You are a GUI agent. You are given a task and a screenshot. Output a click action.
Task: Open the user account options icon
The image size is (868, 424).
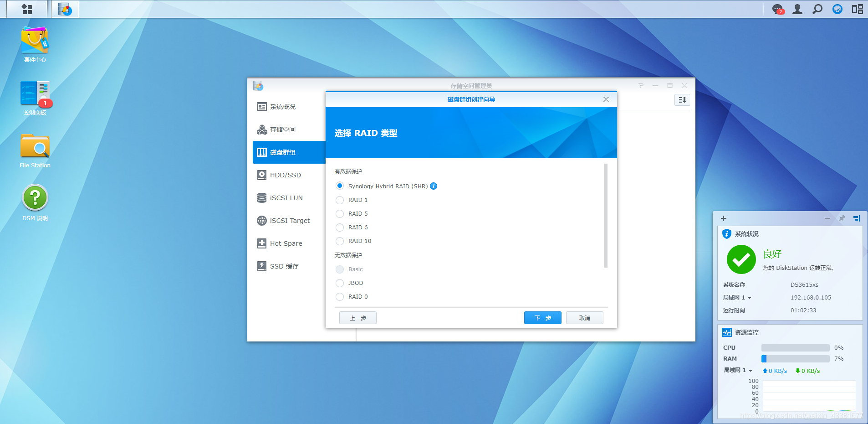point(797,9)
